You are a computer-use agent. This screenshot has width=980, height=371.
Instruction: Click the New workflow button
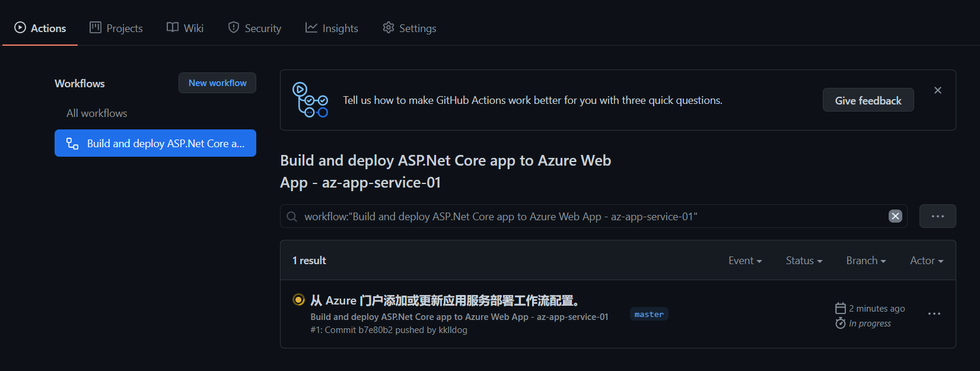[x=217, y=83]
